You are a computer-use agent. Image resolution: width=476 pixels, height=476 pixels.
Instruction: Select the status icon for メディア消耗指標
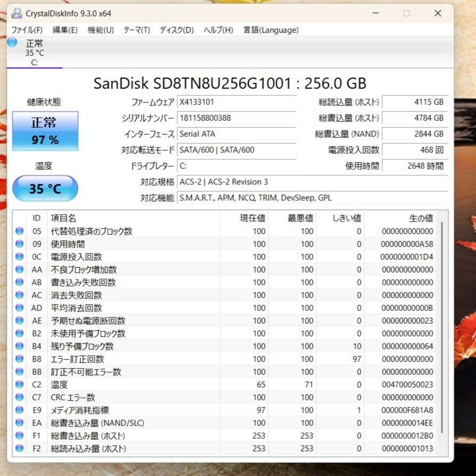(x=19, y=410)
